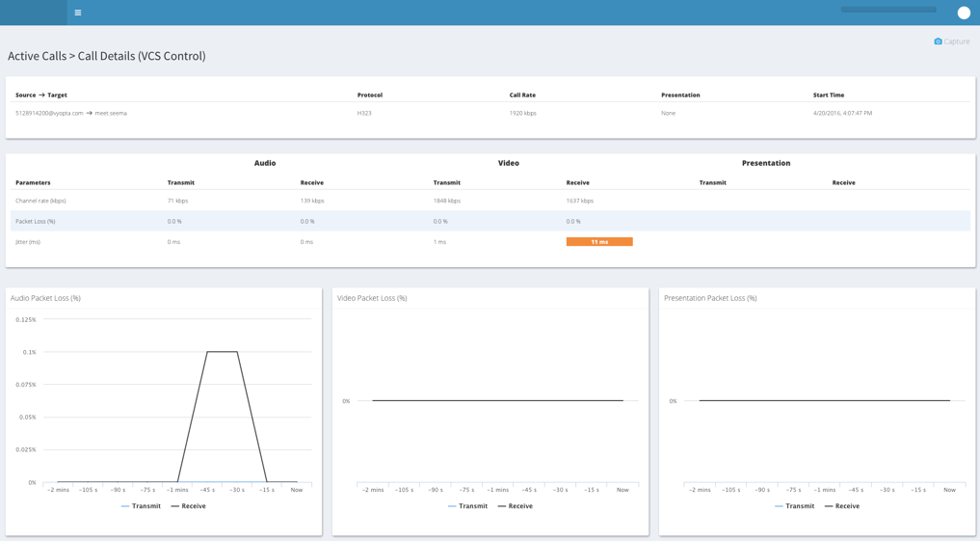980x541 pixels.
Task: Toggle Receive series in Audio Packet Loss legend
Action: click(x=188, y=506)
